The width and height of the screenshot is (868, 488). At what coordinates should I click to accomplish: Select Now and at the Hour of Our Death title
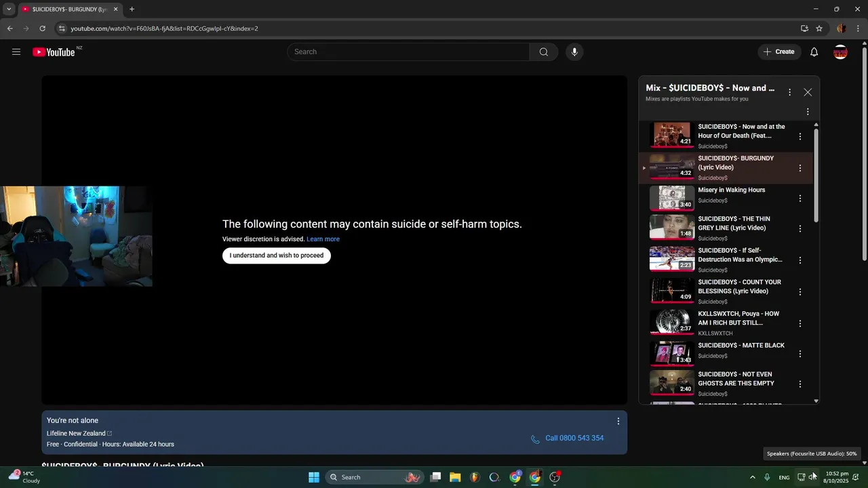point(742,131)
